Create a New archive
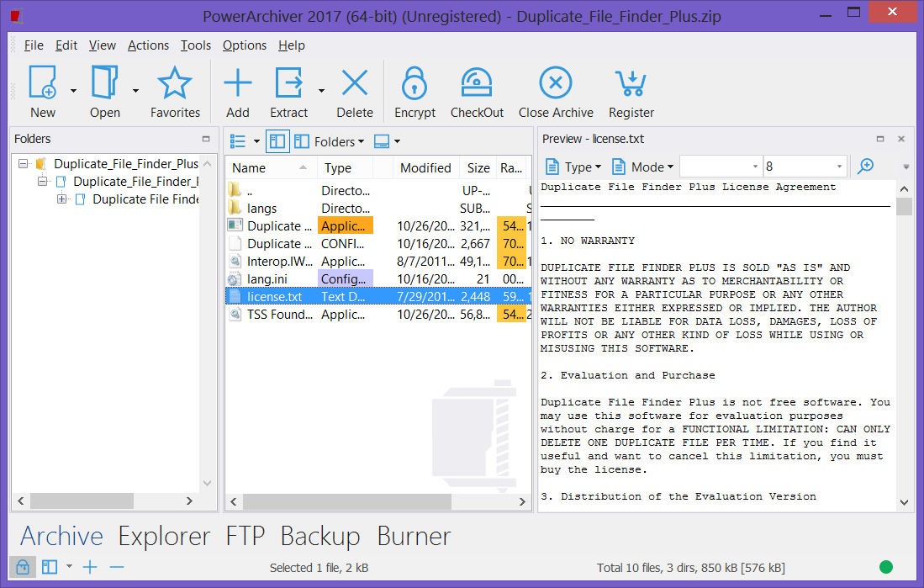 43,92
